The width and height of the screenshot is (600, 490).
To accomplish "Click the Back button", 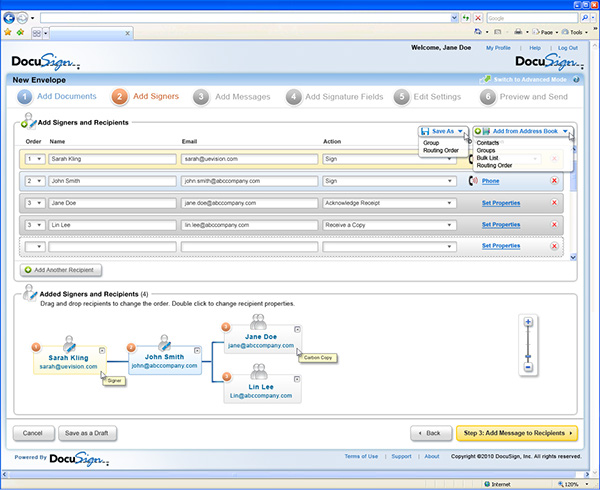I will pos(430,433).
